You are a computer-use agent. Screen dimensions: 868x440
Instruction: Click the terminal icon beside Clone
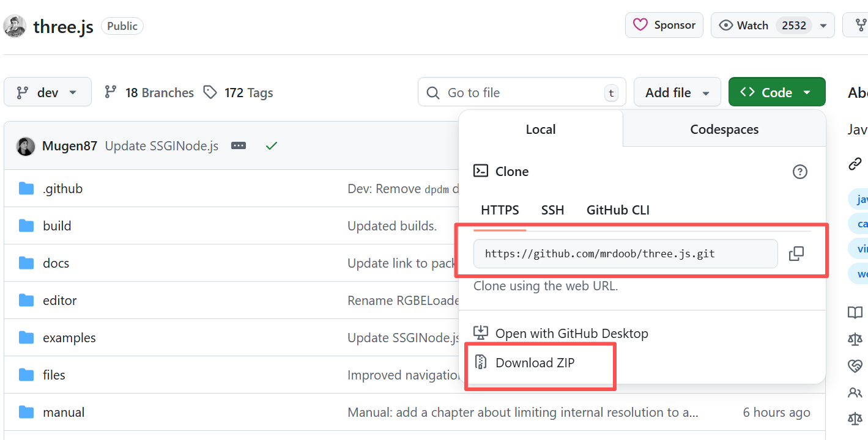click(x=481, y=170)
